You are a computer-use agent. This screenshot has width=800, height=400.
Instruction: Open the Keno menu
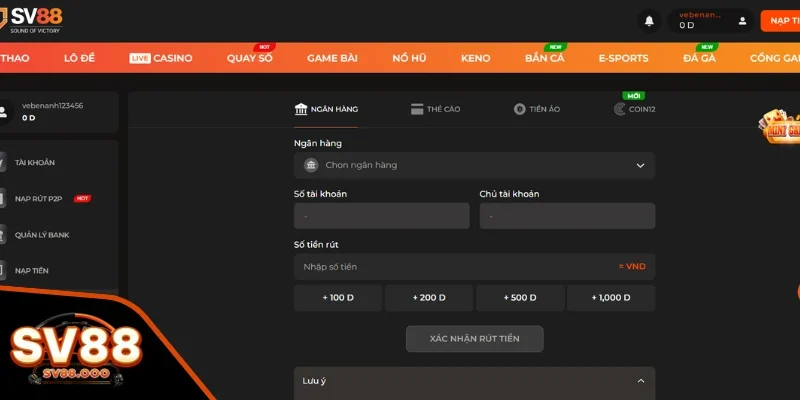click(476, 58)
